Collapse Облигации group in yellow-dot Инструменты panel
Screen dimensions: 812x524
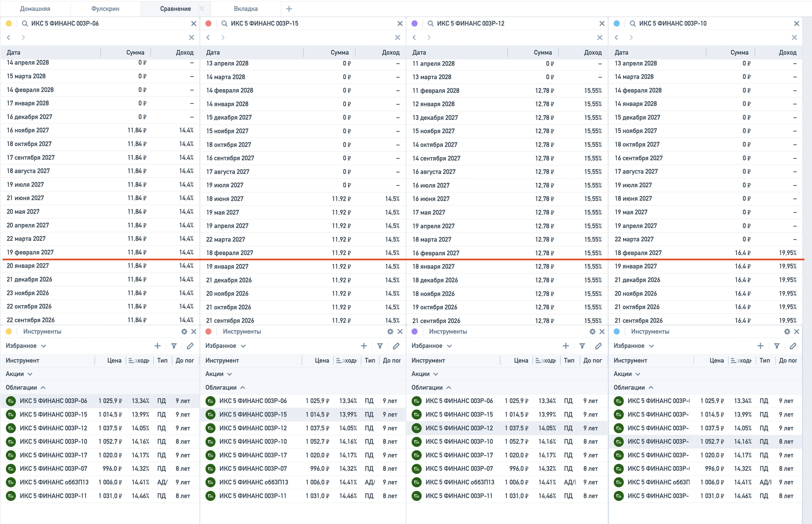(x=26, y=387)
